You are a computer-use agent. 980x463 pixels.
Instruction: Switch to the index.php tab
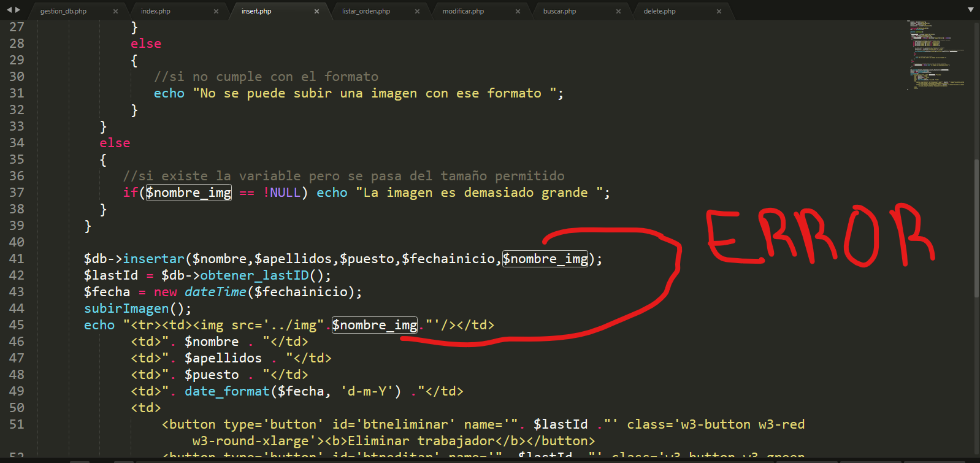[x=156, y=11]
